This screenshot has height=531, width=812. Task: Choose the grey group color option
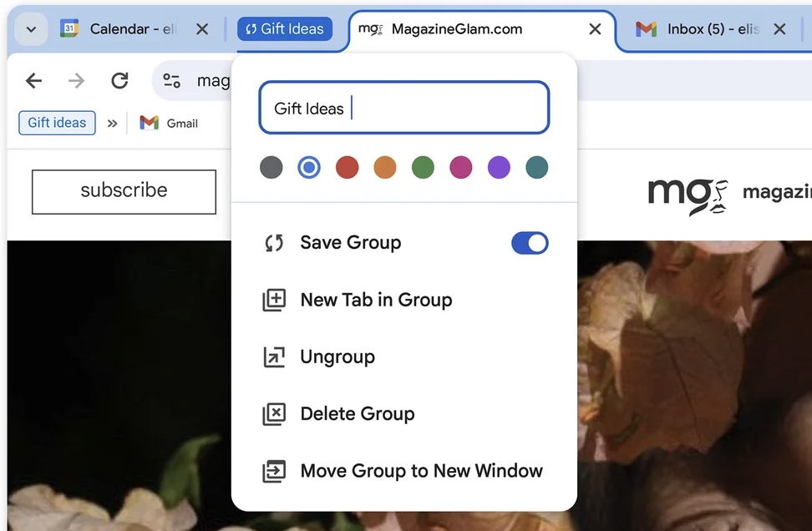(x=271, y=168)
